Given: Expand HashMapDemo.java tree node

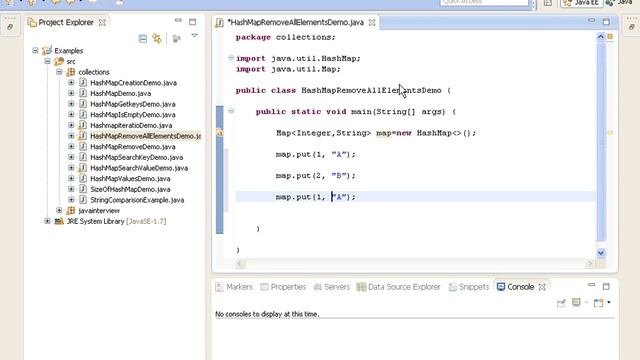Looking at the screenshot, I should (x=71, y=93).
